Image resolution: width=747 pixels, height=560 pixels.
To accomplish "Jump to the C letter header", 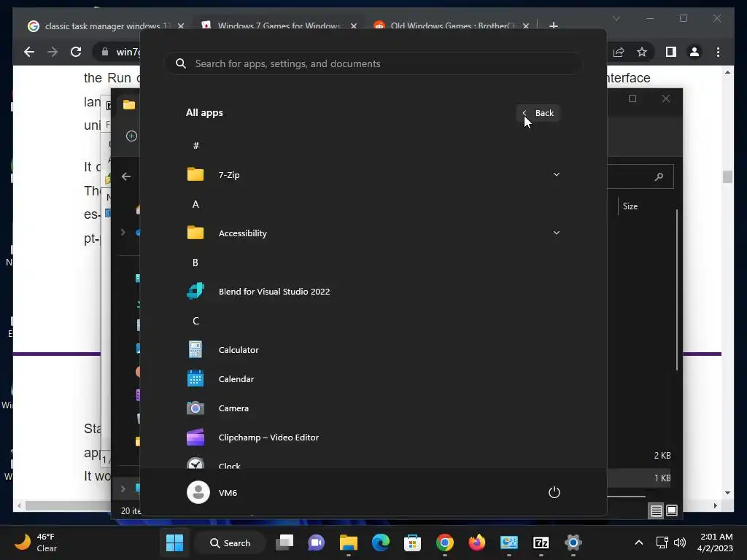I will 196,321.
